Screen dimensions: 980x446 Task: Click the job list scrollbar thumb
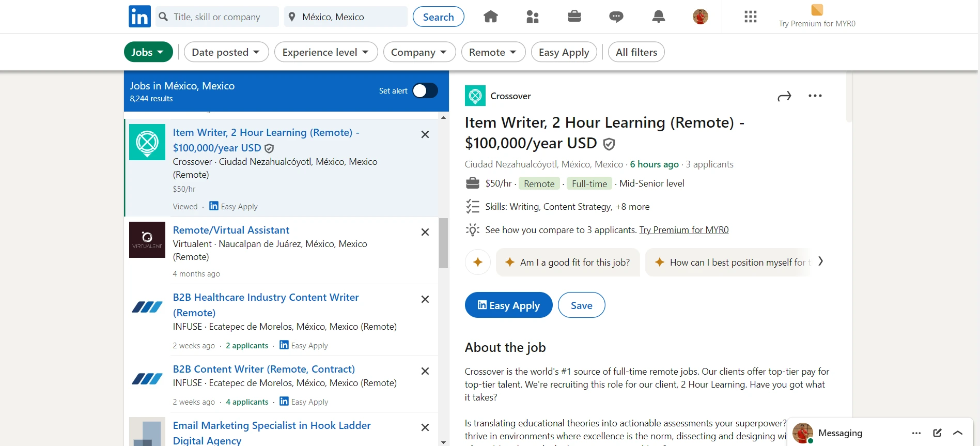point(443,243)
